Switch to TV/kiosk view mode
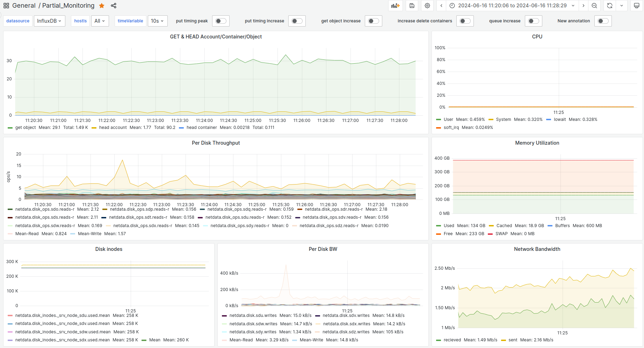 [x=636, y=6]
